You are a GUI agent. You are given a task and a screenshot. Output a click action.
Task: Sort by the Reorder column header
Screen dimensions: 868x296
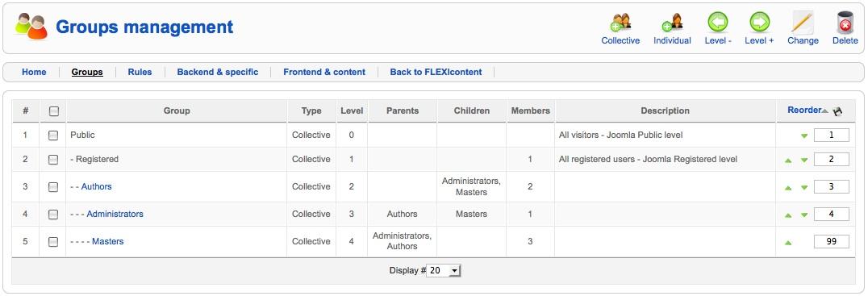click(803, 110)
